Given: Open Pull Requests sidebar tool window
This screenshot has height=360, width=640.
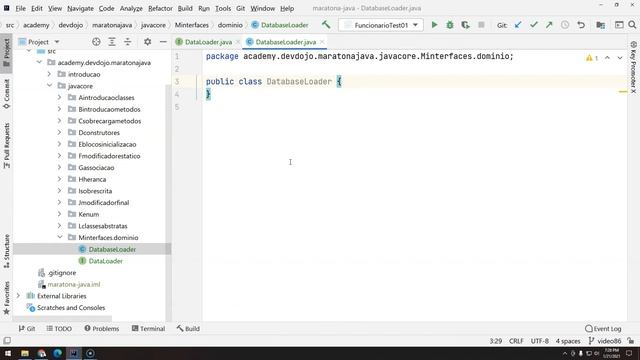Looking at the screenshot, I should click(7, 146).
